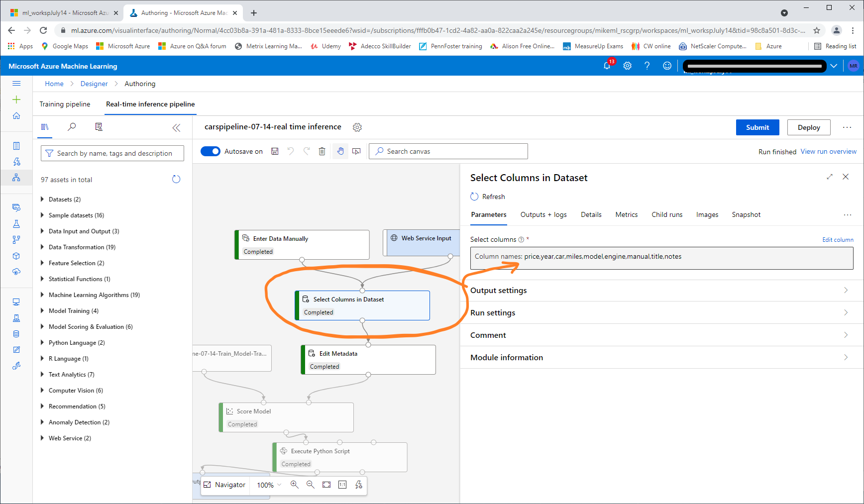Expand Machine Learning Algorithms category
Viewport: 864px width, 504px height.
pyautogui.click(x=94, y=295)
